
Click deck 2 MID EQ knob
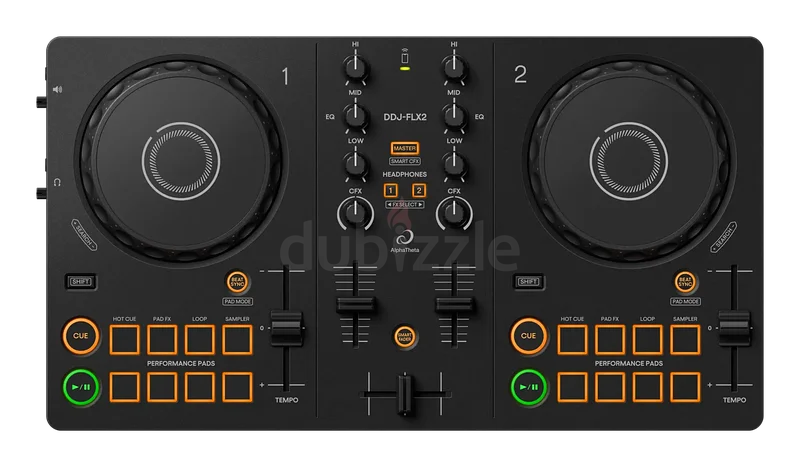pyautogui.click(x=454, y=115)
